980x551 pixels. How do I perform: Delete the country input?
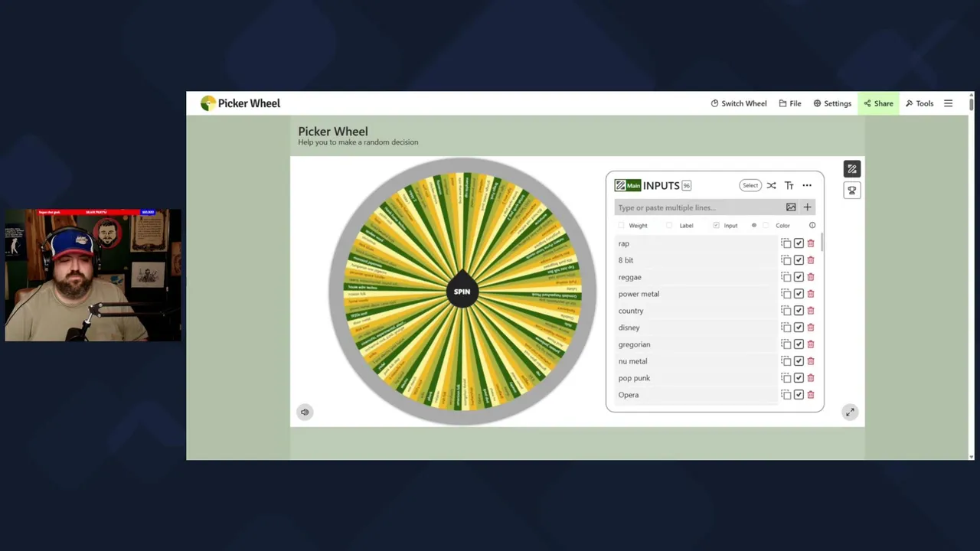811,311
